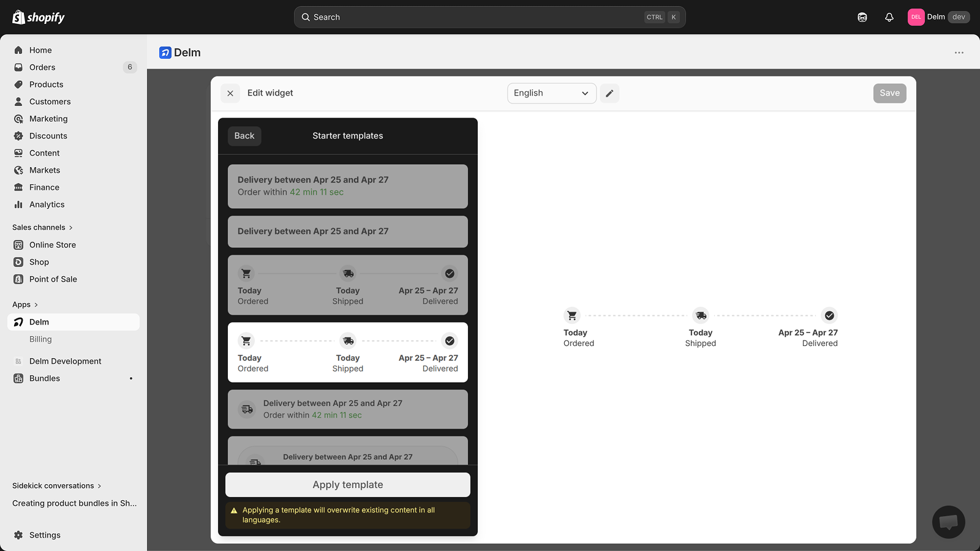Screen dimensions: 980x551
Task: Open Products from the sidebar
Action: tap(46, 84)
